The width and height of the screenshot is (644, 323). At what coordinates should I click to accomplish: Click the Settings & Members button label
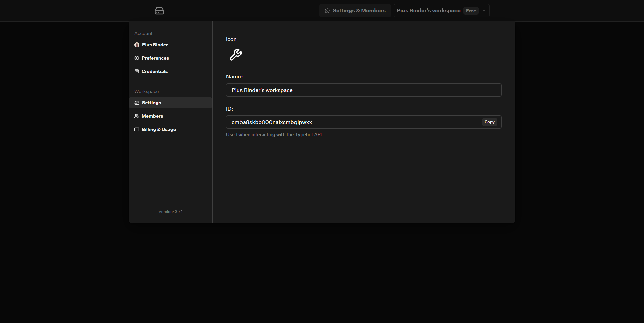coord(359,11)
